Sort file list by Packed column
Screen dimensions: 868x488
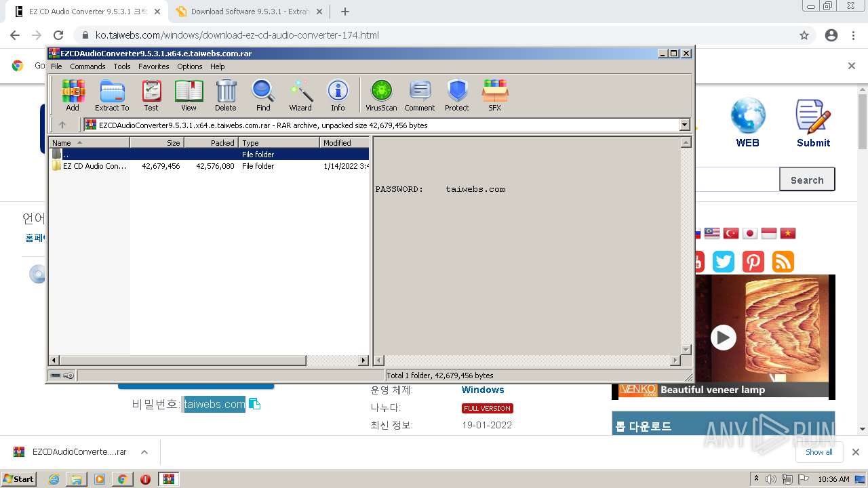tap(211, 142)
